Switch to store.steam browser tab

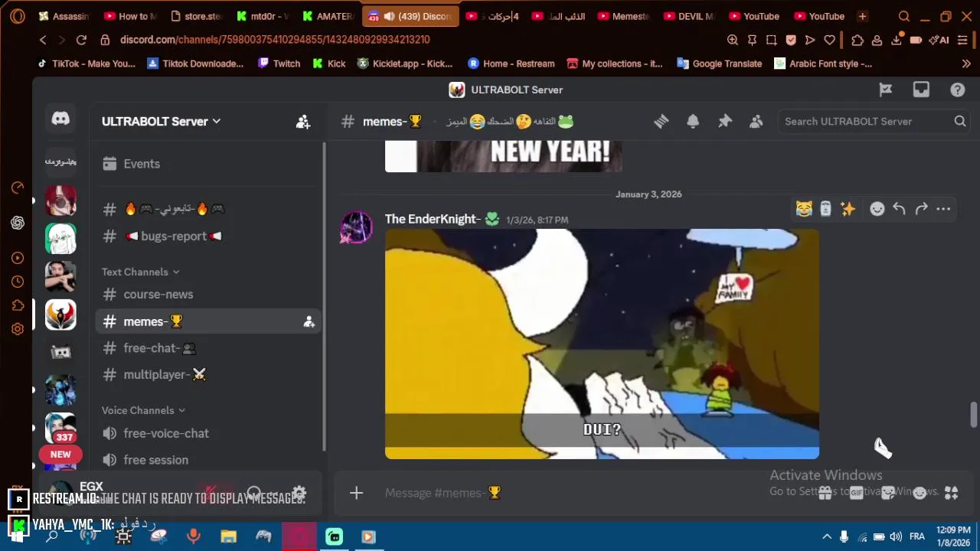198,16
